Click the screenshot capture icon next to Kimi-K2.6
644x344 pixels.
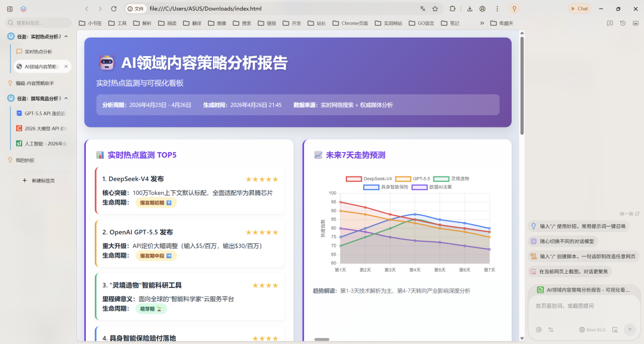click(x=615, y=330)
